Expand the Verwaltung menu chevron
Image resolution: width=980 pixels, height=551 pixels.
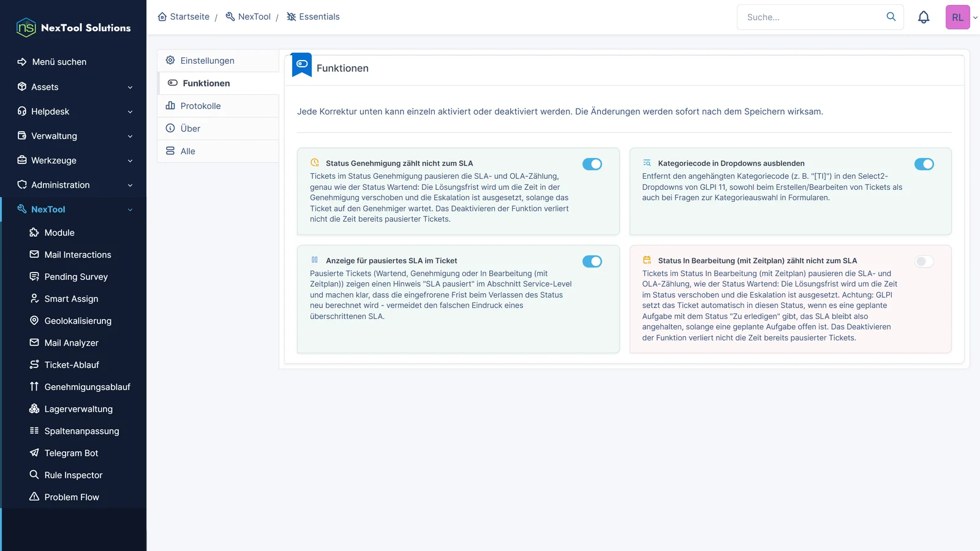[x=130, y=137]
